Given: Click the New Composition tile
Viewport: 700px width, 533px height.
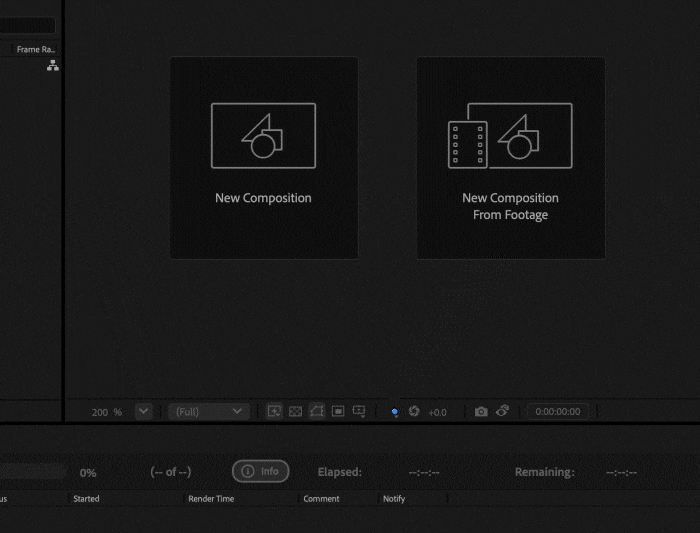Looking at the screenshot, I should click(x=264, y=158).
